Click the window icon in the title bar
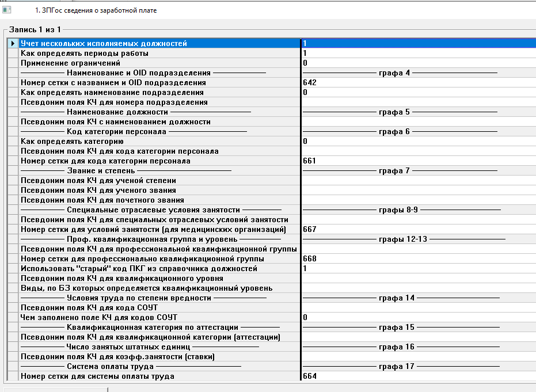This screenshot has width=536, height=392. click(x=7, y=10)
